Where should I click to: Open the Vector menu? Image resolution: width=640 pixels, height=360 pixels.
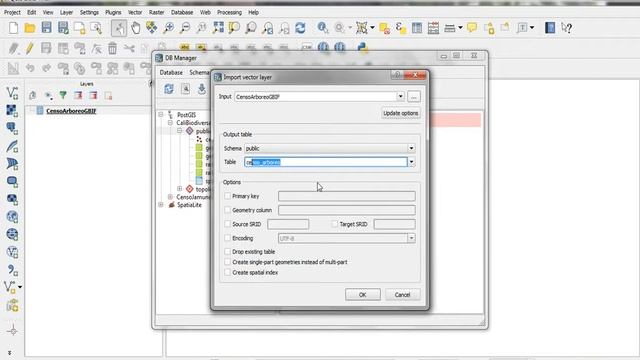pos(135,12)
